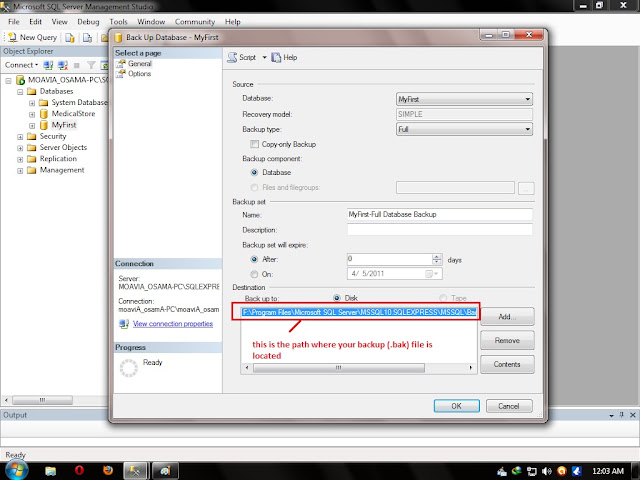Open Opera from the taskbar
The height and width of the screenshot is (480, 640).
click(x=79, y=471)
